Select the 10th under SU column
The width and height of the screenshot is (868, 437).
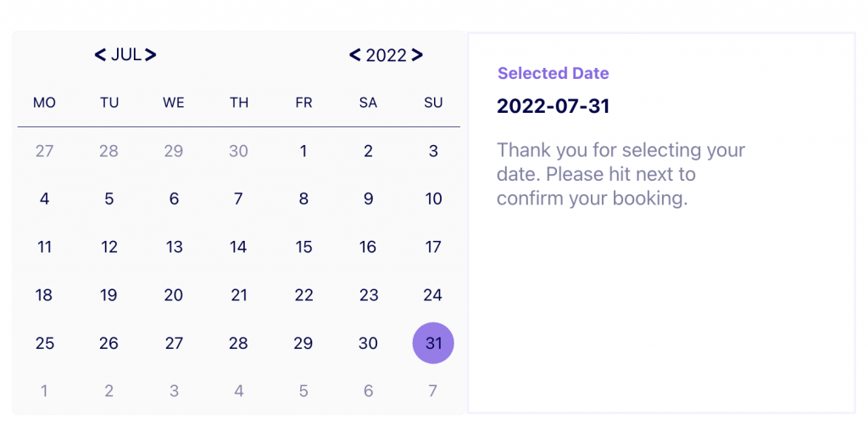coord(433,199)
